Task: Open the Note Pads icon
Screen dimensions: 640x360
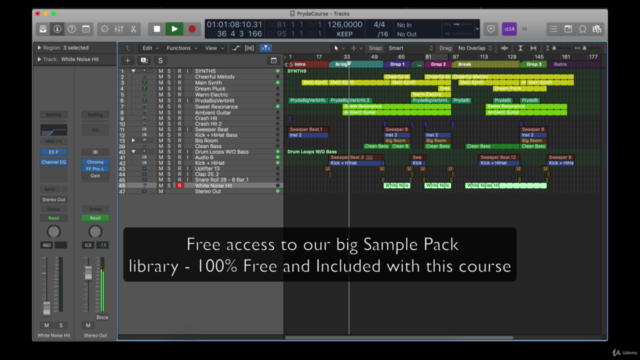Action: (x=568, y=29)
